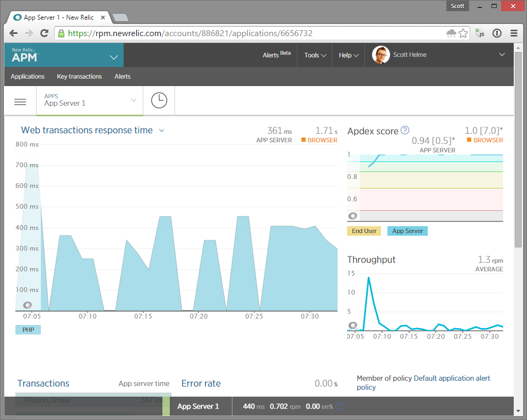Open a new browser tab
The width and height of the screenshot is (527, 420).
click(120, 18)
